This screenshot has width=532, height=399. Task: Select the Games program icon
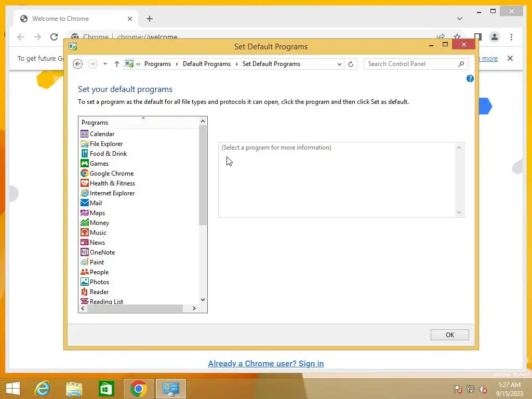tap(85, 164)
